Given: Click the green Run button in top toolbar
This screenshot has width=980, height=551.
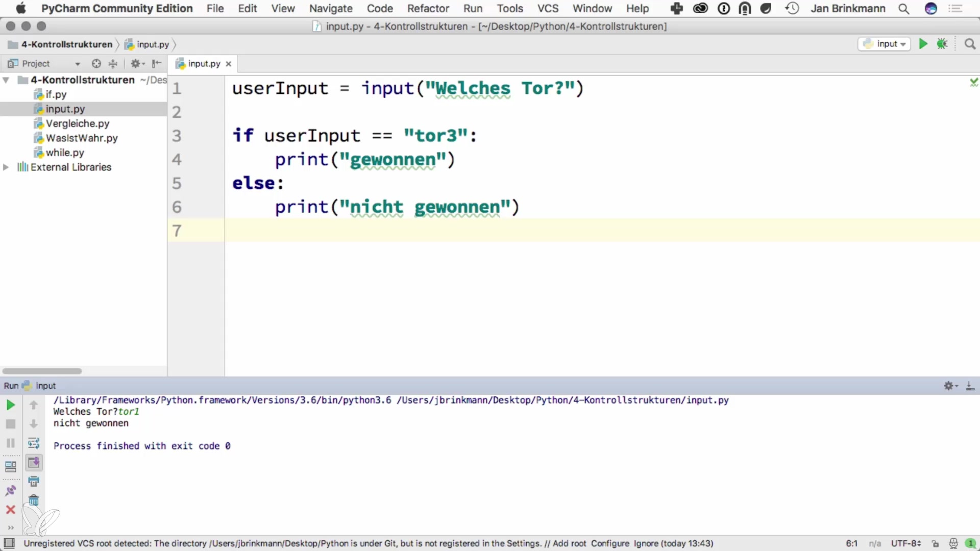Looking at the screenshot, I should 923,44.
